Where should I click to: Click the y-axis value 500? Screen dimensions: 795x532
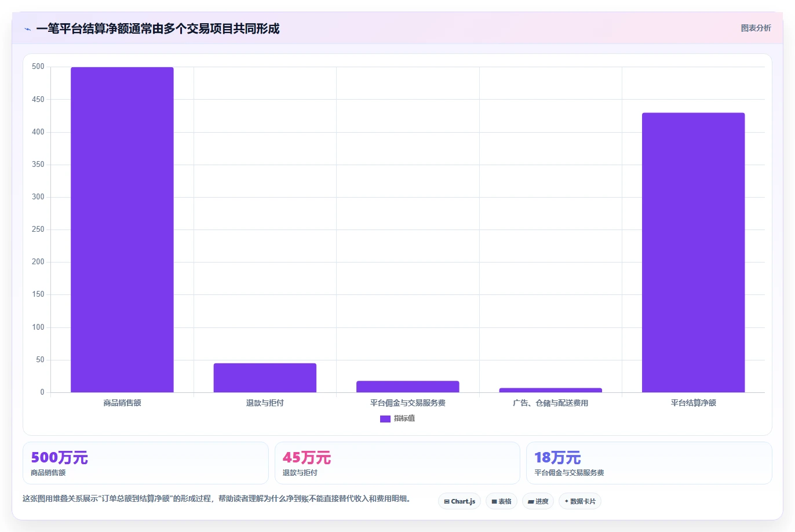(38, 67)
